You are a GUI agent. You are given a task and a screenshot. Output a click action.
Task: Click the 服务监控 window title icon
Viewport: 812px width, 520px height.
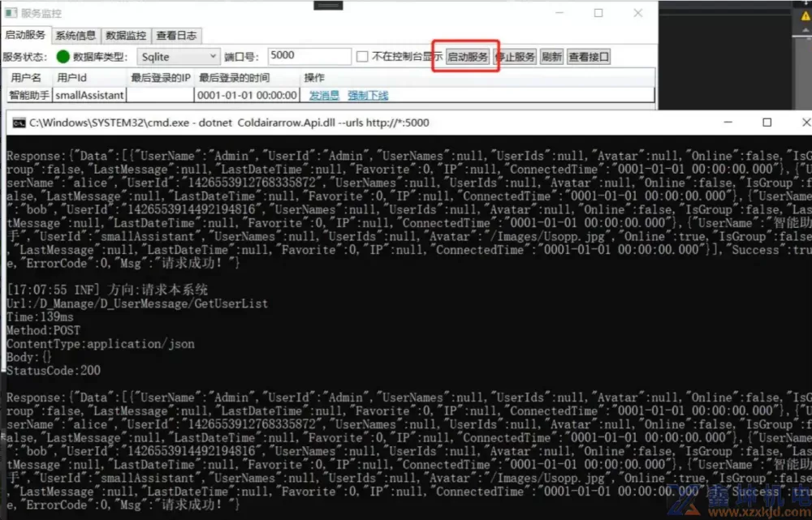coord(11,13)
